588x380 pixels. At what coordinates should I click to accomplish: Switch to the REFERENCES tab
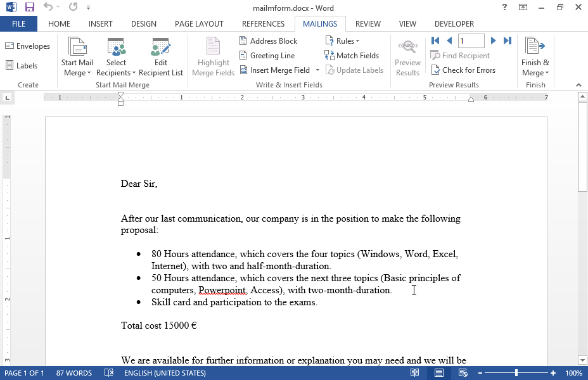(x=263, y=24)
